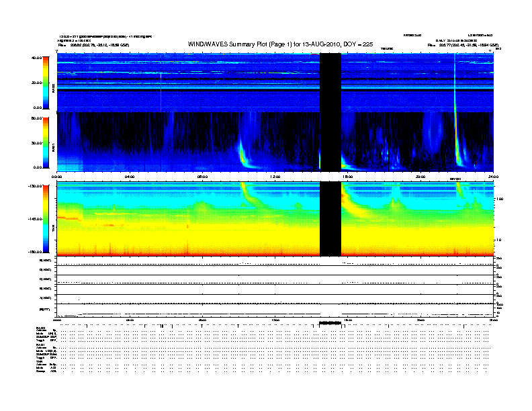The image size is (532, 411).
Task: Click the top-left header text block above RAD2 panel
Action: tap(105, 40)
